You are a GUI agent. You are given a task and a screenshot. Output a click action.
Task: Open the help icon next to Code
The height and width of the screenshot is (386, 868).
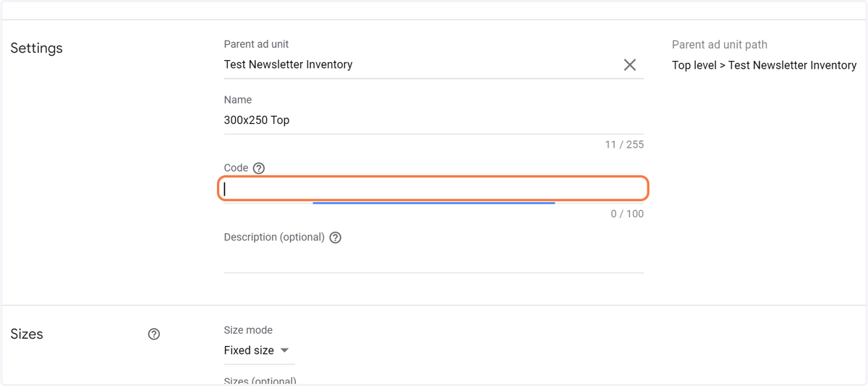pyautogui.click(x=259, y=168)
